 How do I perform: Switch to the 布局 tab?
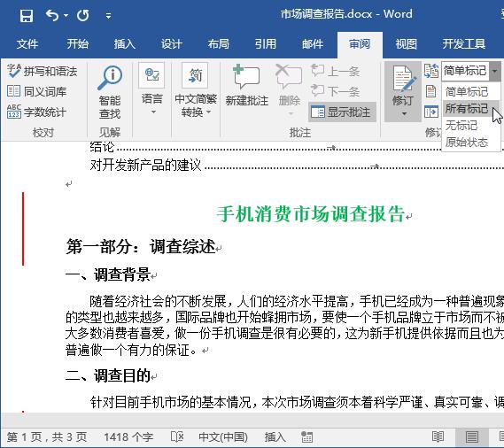coord(218,43)
